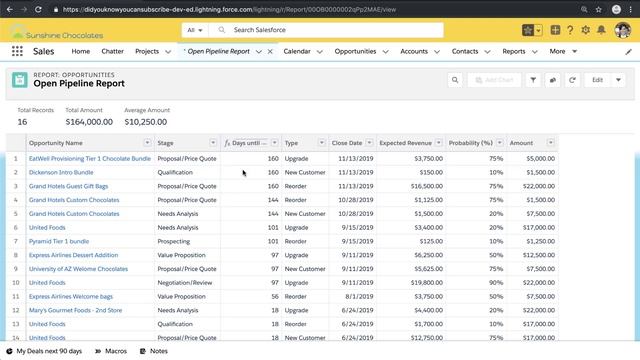Open the Projects tab

(147, 51)
